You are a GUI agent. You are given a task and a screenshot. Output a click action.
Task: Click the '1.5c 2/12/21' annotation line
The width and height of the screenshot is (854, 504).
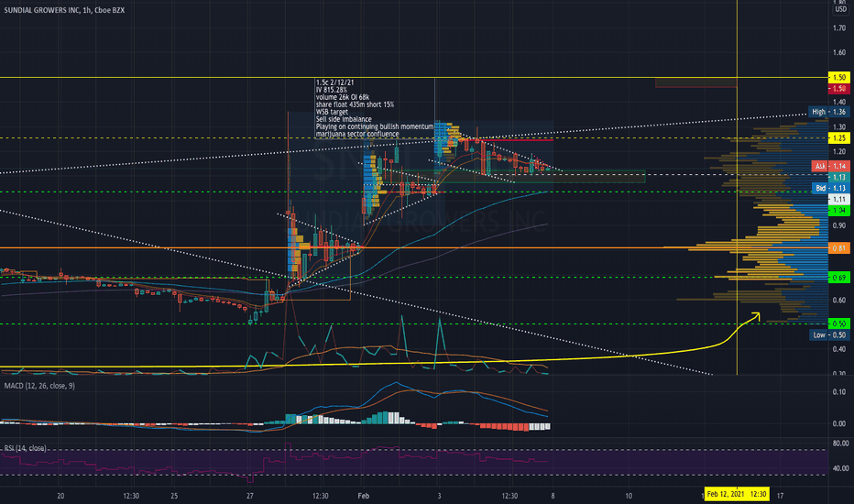[x=335, y=82]
